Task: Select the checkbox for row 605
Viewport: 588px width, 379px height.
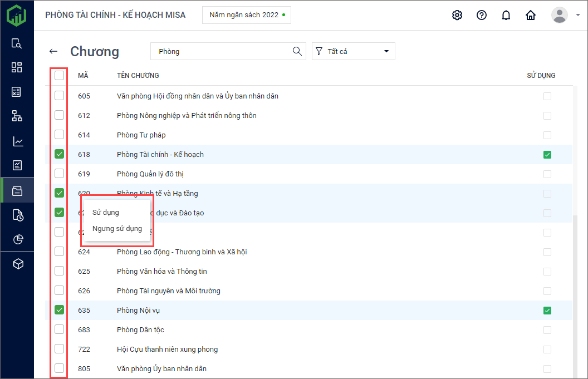Action: [x=59, y=96]
